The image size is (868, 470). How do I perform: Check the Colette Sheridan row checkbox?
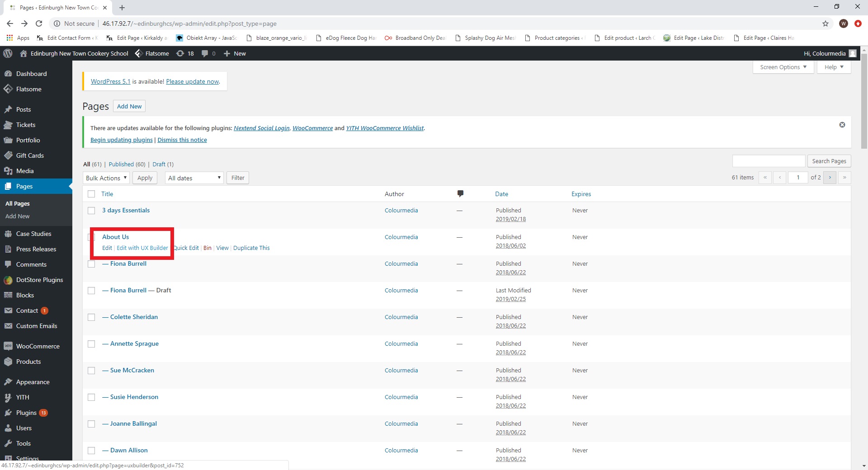[x=91, y=317]
